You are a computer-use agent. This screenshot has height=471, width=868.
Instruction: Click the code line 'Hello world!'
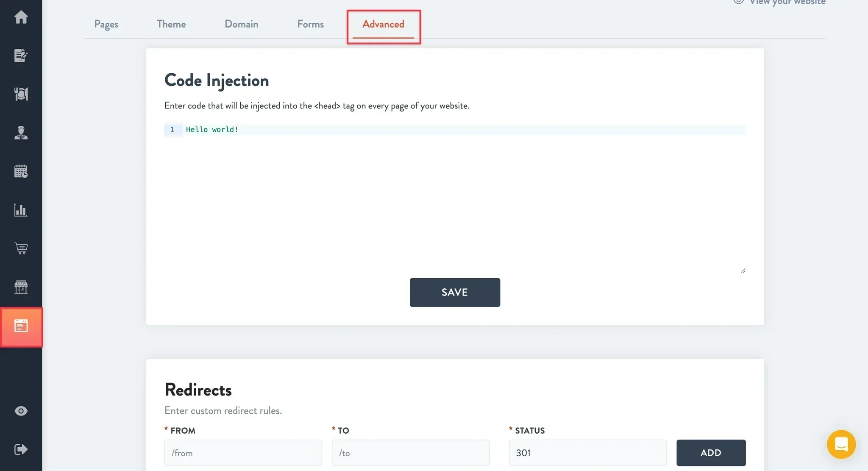click(x=212, y=130)
